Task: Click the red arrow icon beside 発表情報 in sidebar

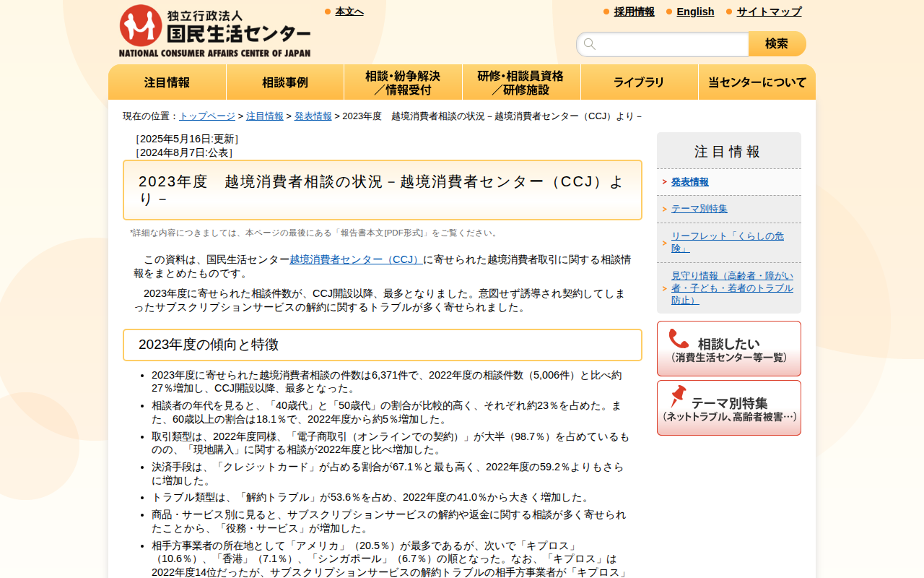Action: click(x=665, y=182)
